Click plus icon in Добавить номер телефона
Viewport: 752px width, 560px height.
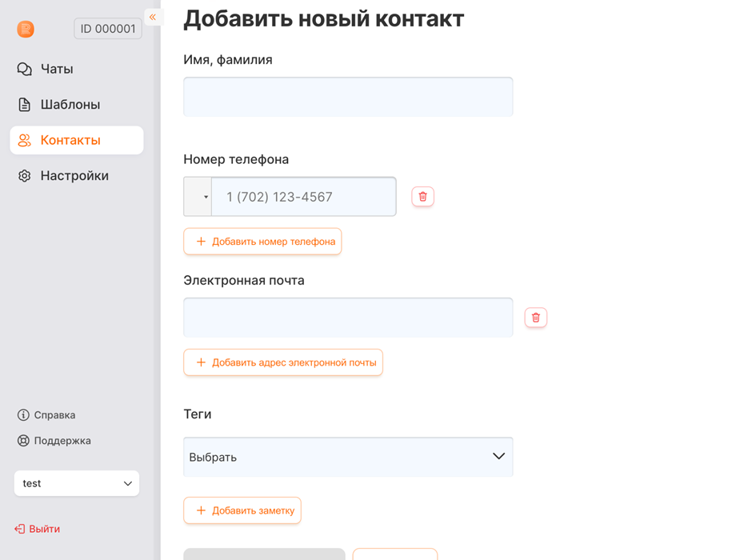[201, 242]
